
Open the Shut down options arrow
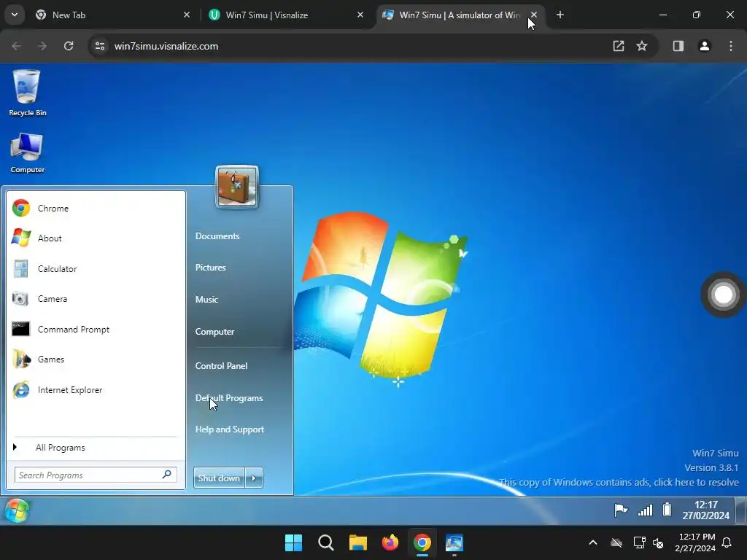coord(254,478)
